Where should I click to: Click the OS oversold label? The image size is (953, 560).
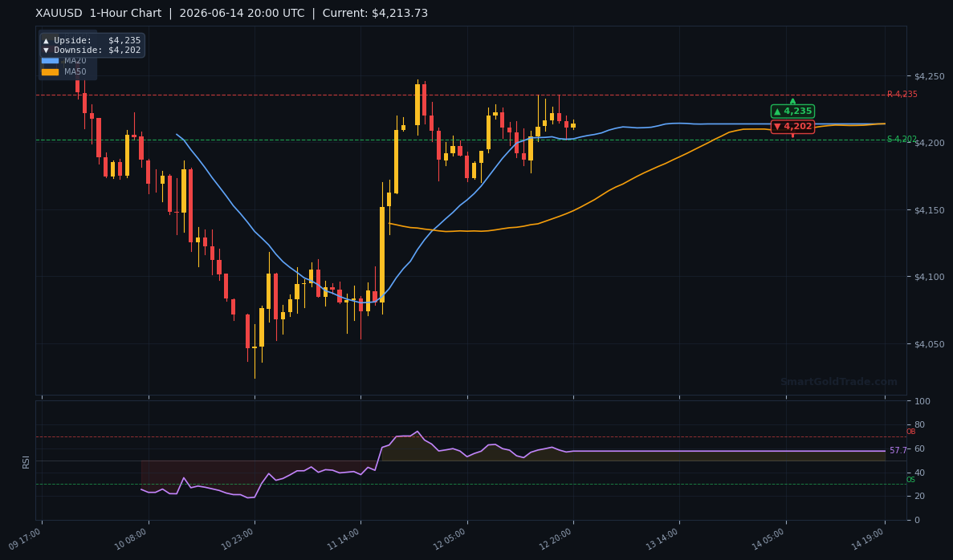coord(910,480)
